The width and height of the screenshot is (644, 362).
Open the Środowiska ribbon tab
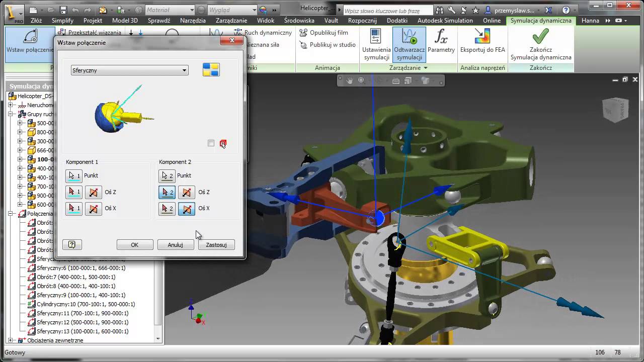[299, 21]
